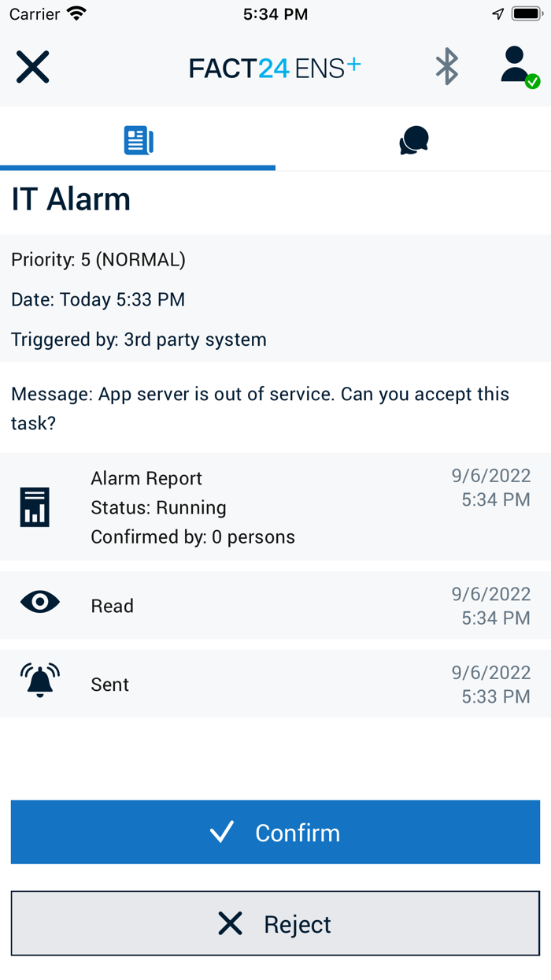Open the user profile status icon
The height and width of the screenshot is (980, 551).
point(518,67)
